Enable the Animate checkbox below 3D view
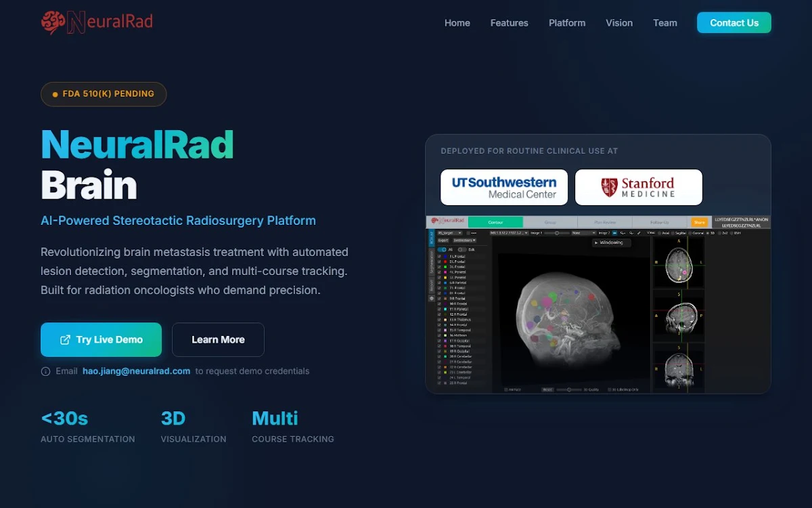The width and height of the screenshot is (812, 508). 506,389
